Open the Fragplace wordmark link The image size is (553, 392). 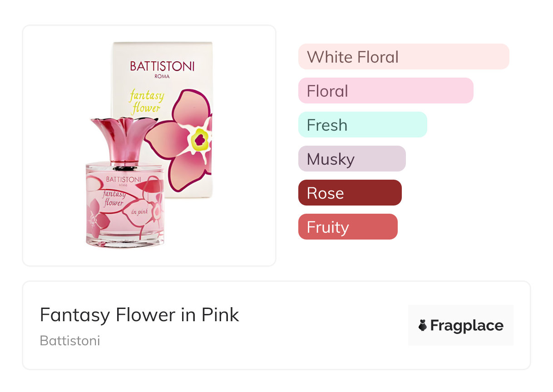pyautogui.click(x=467, y=325)
